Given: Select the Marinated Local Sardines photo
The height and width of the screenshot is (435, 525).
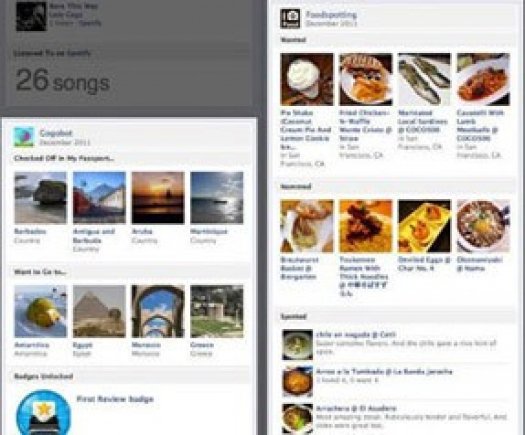Looking at the screenshot, I should click(424, 79).
